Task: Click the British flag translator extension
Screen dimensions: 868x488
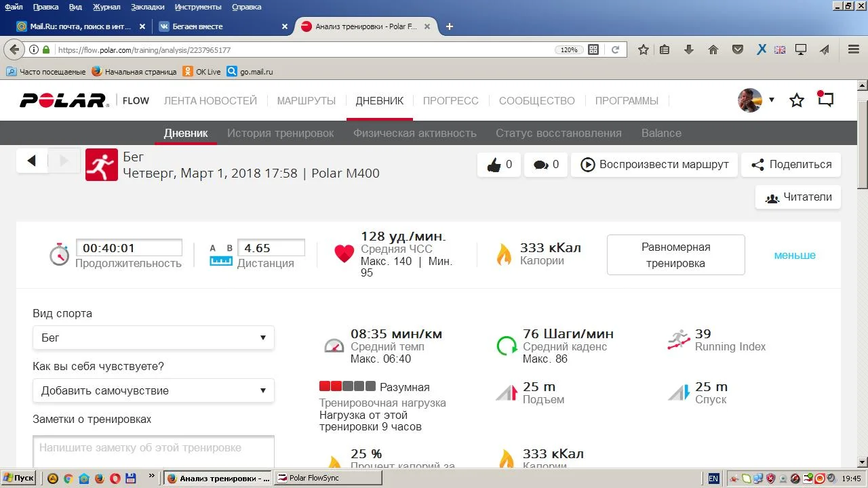Action: 780,49
